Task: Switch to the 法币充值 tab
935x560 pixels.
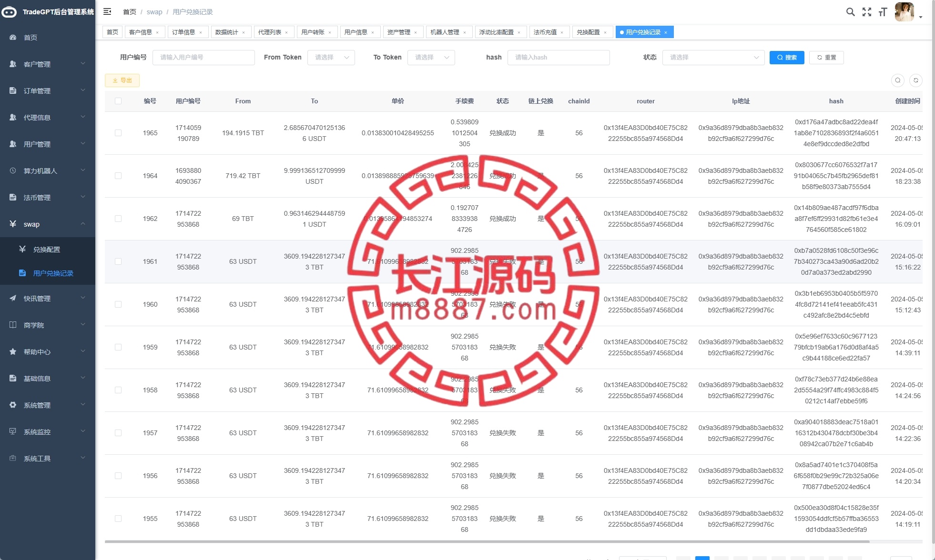Action: coord(549,32)
